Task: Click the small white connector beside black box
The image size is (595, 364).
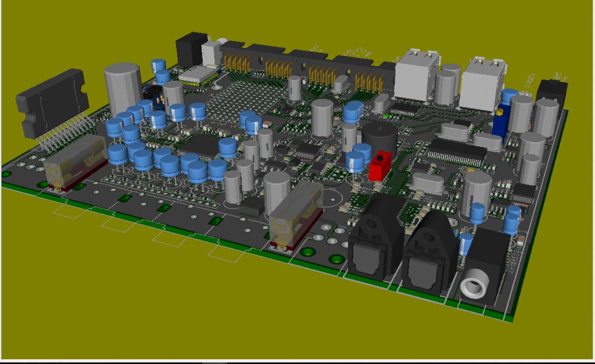Action: [212, 54]
